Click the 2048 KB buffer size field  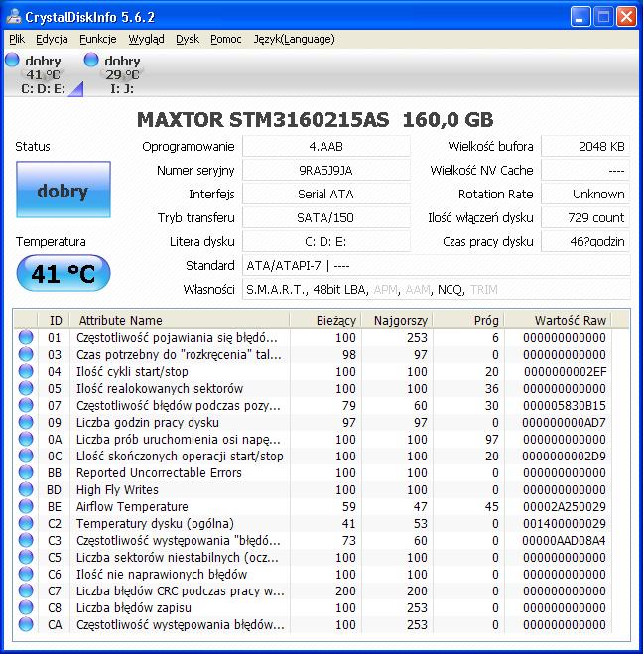click(x=585, y=147)
